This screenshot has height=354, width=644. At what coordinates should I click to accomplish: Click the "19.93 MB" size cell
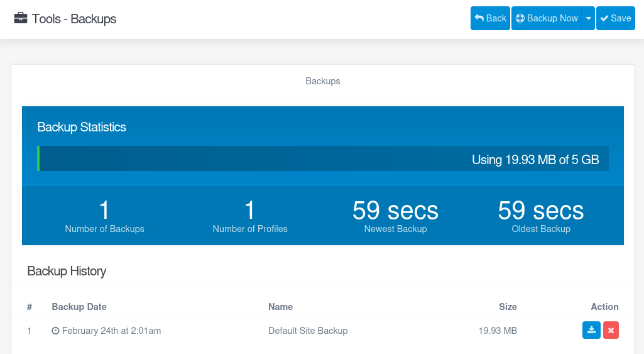(498, 331)
